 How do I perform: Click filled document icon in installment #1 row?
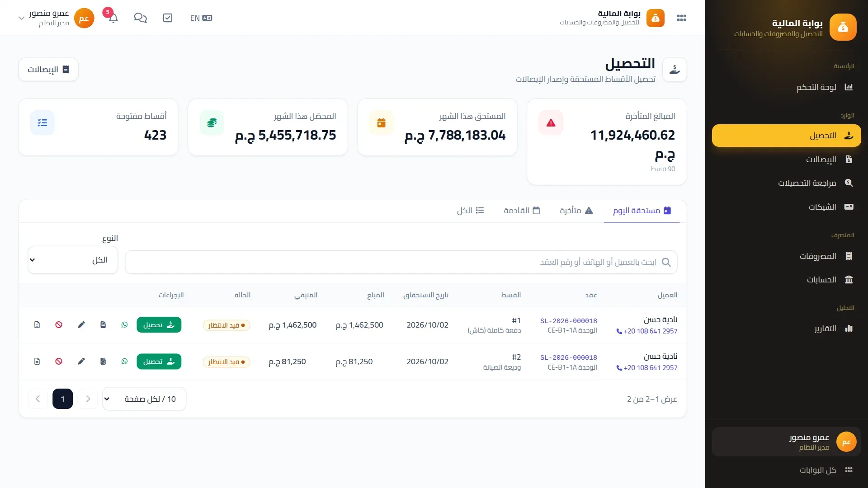pos(103,325)
